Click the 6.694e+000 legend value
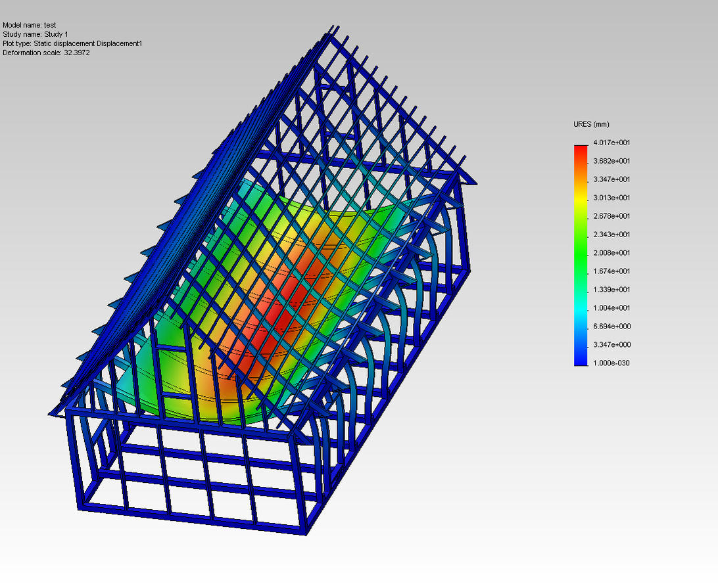The image size is (718, 588). pyautogui.click(x=611, y=327)
